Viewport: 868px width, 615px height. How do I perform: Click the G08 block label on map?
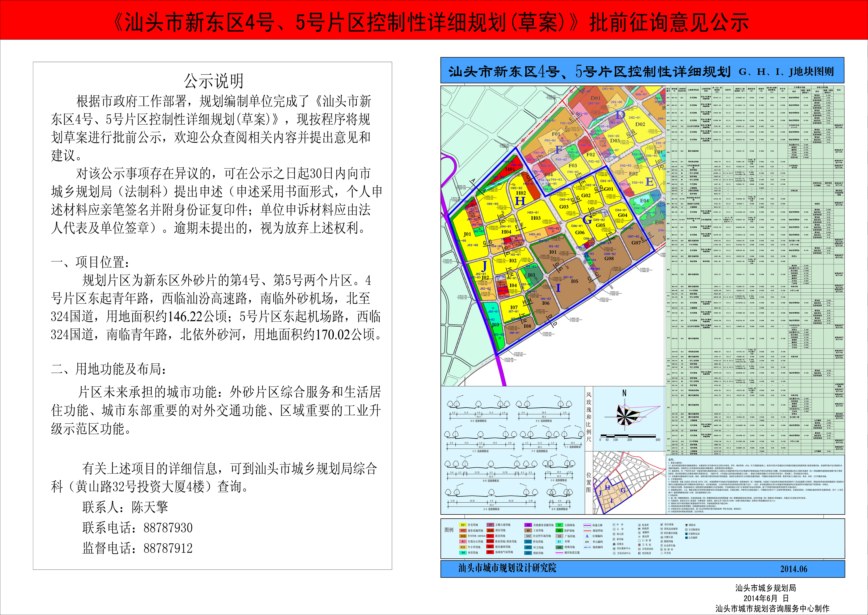(609, 259)
